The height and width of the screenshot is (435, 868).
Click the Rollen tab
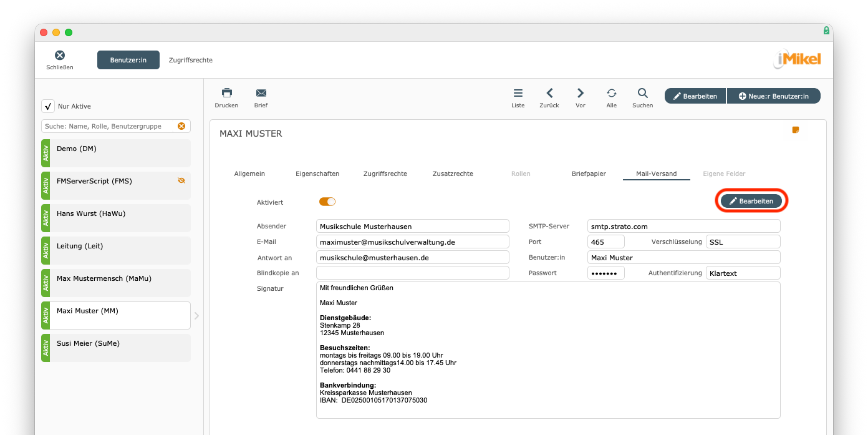521,174
